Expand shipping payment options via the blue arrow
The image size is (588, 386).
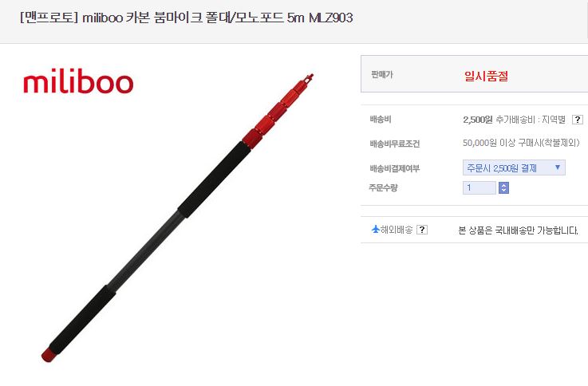point(558,167)
